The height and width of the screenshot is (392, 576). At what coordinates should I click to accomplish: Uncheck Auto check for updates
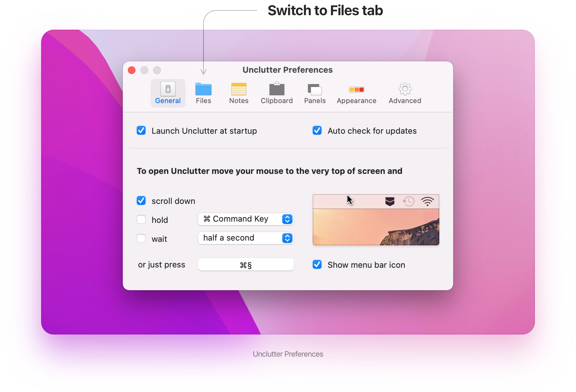[x=317, y=130]
